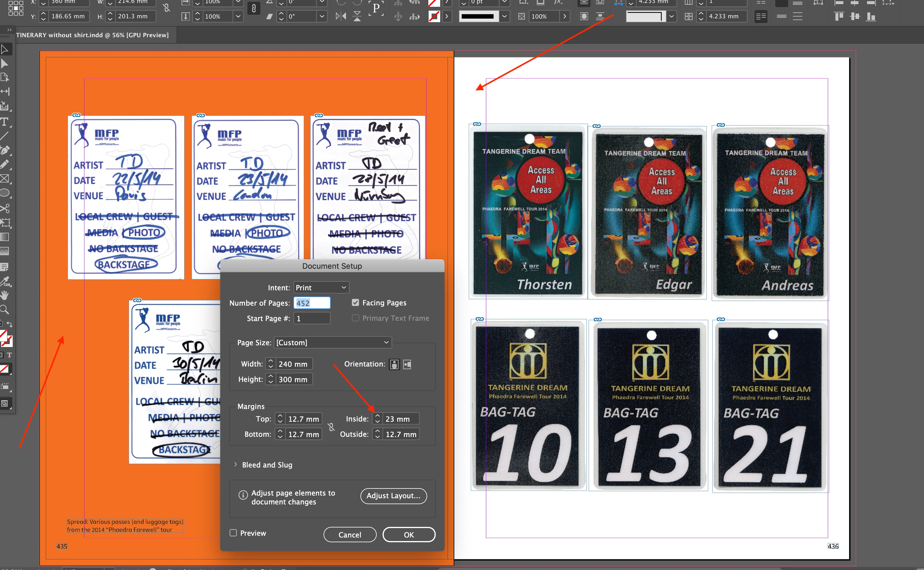This screenshot has width=924, height=570.
Task: Select the Zoom tool in toolbar
Action: [x=4, y=310]
